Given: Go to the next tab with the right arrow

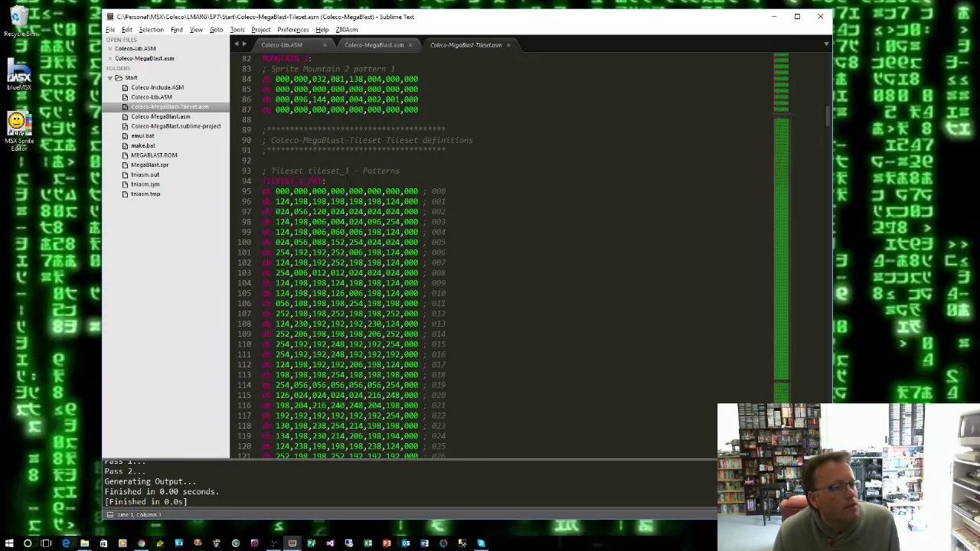Looking at the screenshot, I should tap(244, 44).
